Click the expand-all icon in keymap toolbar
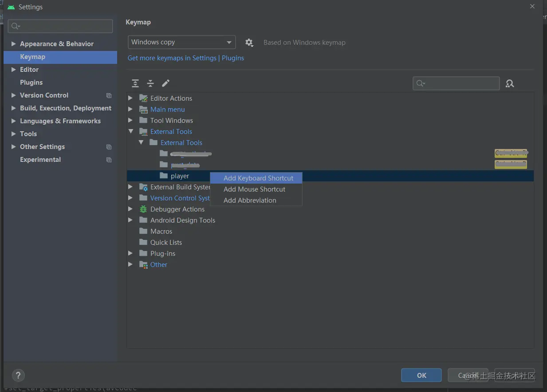547x392 pixels. coord(135,83)
